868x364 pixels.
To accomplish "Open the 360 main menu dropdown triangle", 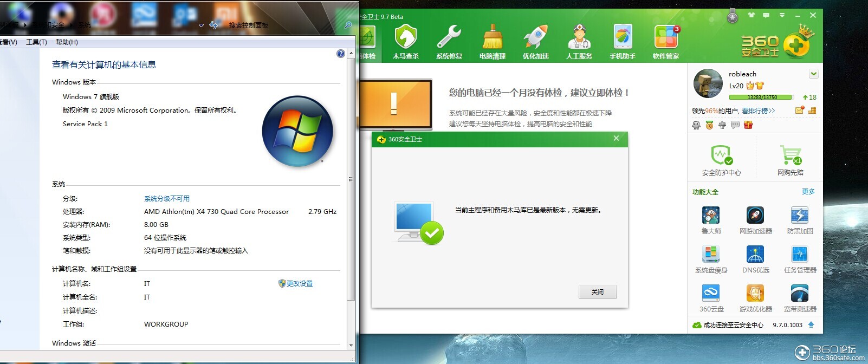I will pyautogui.click(x=782, y=15).
